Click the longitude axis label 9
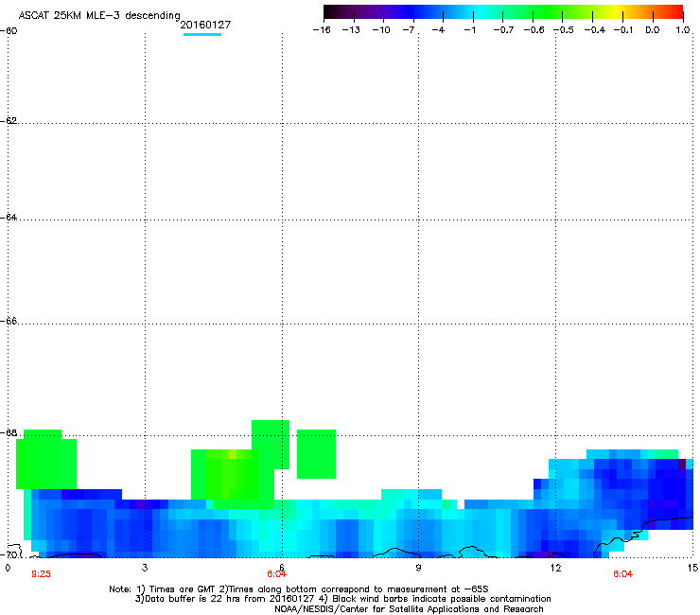The width and height of the screenshot is (700, 615). [418, 568]
